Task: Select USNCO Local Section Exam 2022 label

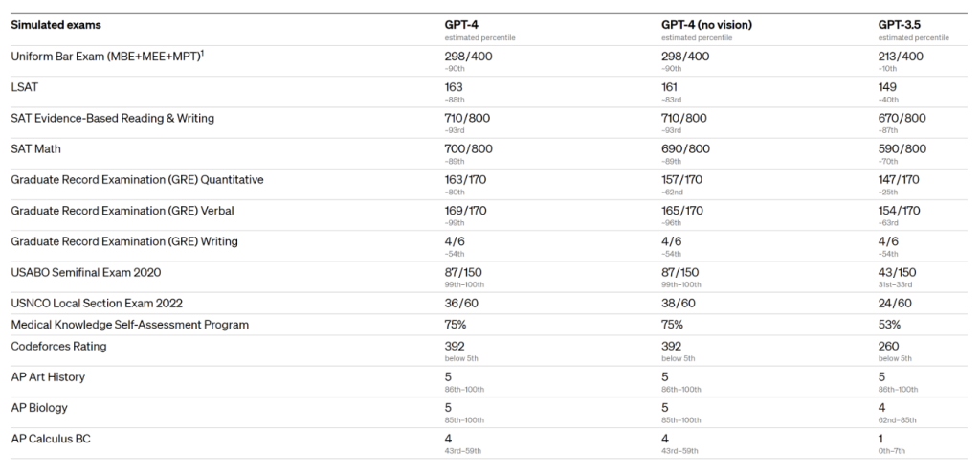Action: [x=97, y=304]
